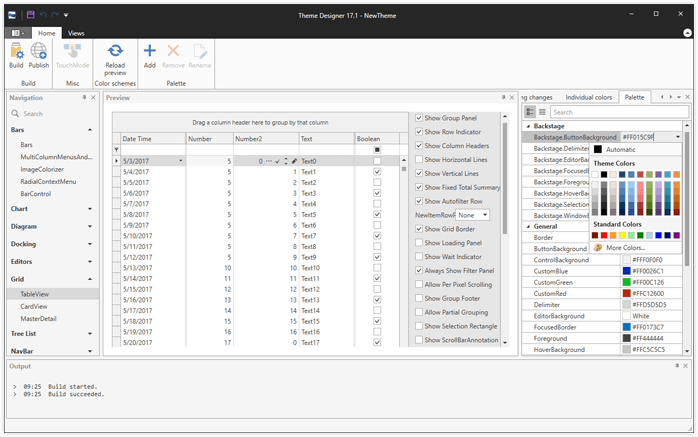Viewport: 698px width, 437px height.
Task: Open More Colors dialog
Action: tap(625, 247)
